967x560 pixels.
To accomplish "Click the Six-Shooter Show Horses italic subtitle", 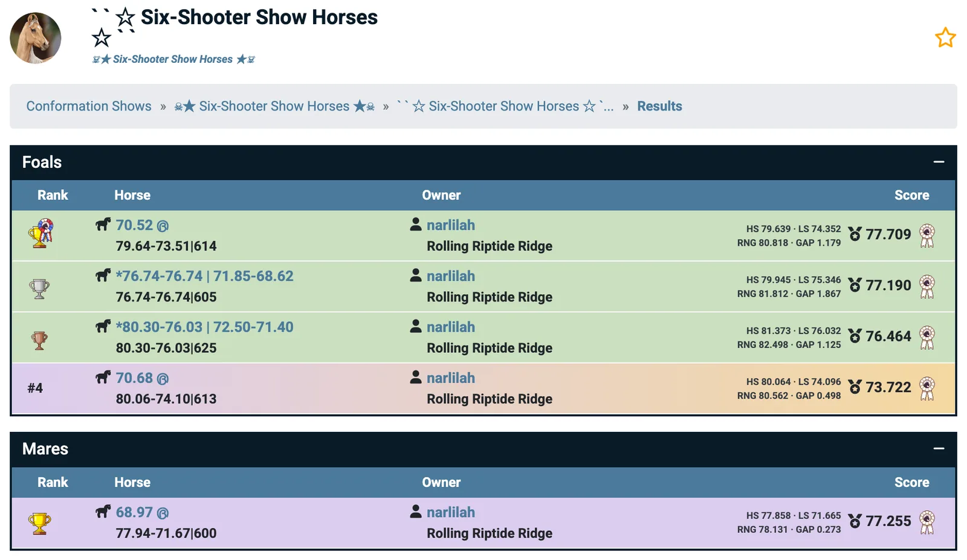I will pos(173,59).
